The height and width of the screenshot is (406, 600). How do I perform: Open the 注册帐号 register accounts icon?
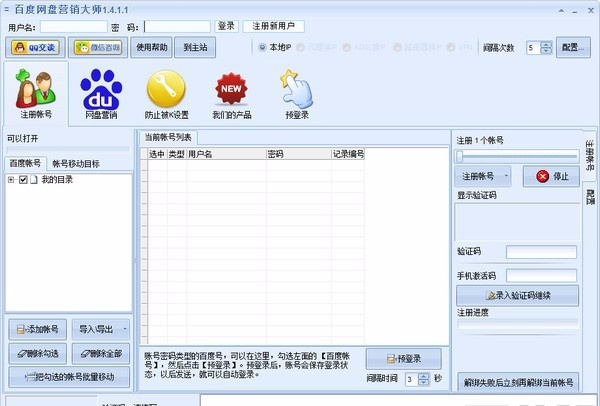(36, 94)
